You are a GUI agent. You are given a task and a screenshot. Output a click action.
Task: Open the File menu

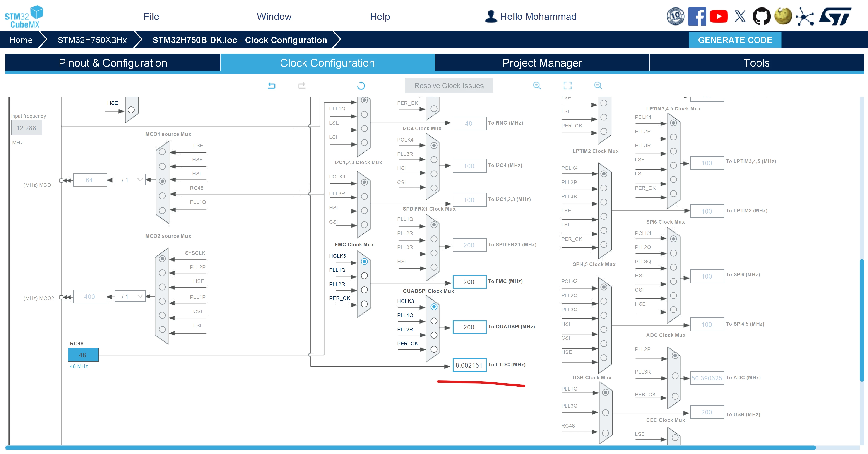point(151,17)
